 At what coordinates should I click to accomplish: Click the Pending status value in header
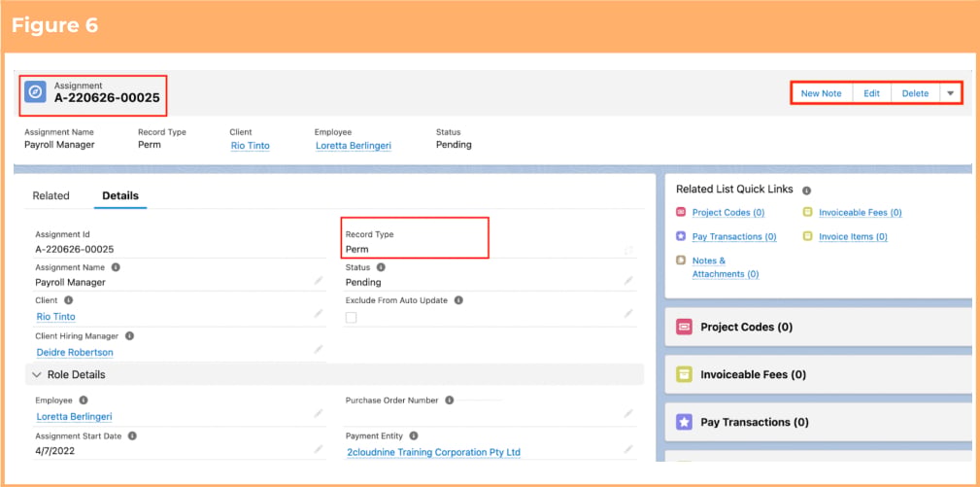[454, 145]
